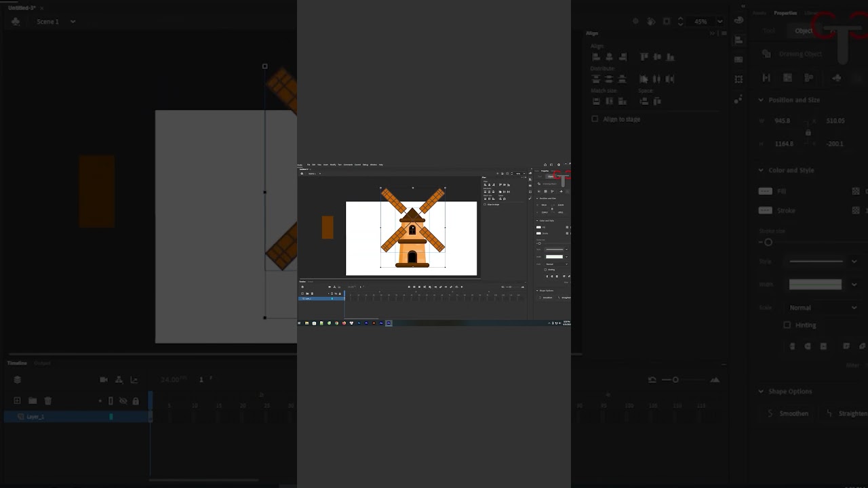Click match width and height icon

623,101
